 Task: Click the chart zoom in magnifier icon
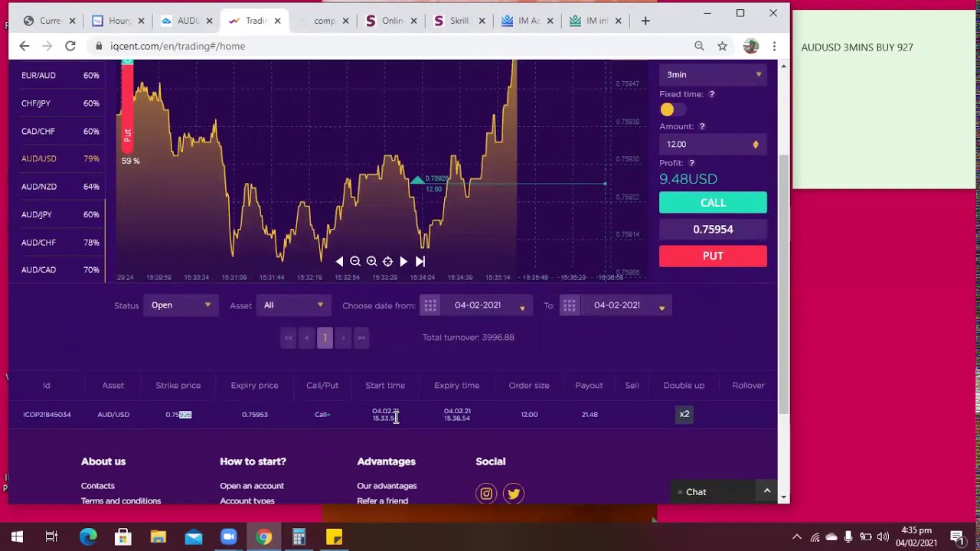371,261
